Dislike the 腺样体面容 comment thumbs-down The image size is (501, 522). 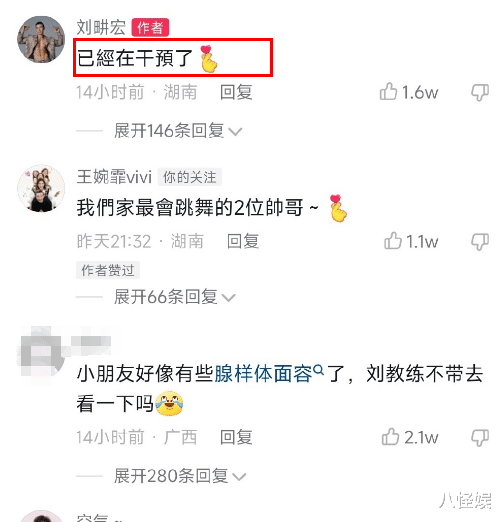pos(480,437)
